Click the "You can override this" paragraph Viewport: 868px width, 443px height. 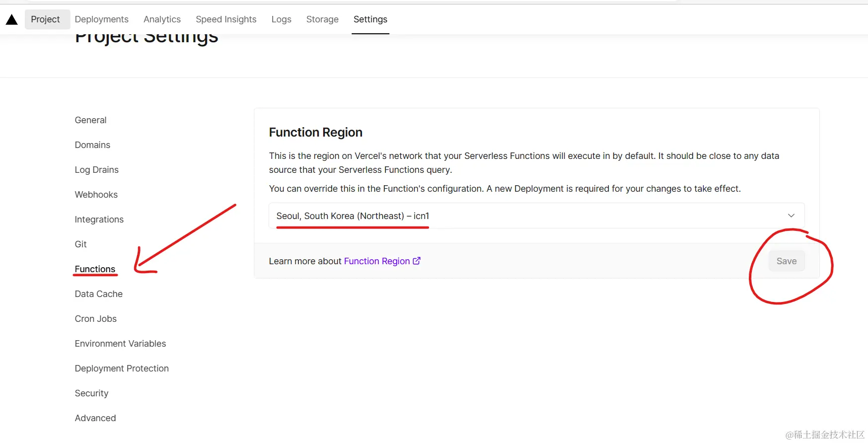click(505, 189)
